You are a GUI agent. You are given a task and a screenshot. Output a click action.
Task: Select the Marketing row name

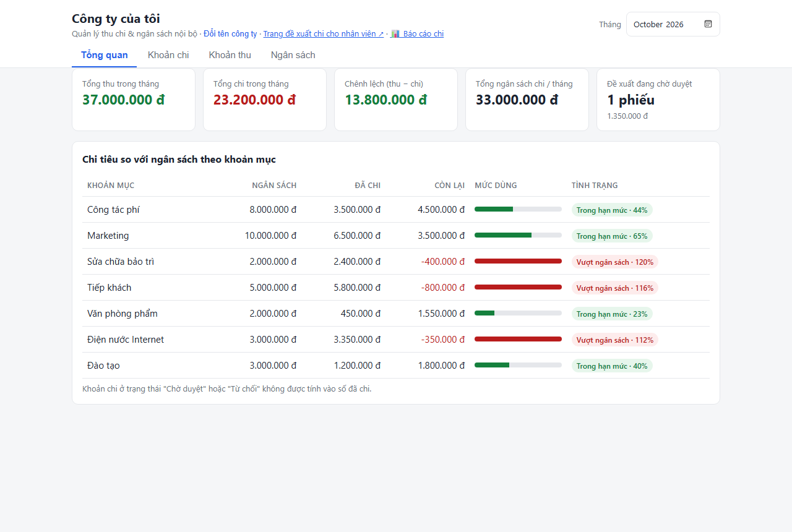pyautogui.click(x=108, y=236)
